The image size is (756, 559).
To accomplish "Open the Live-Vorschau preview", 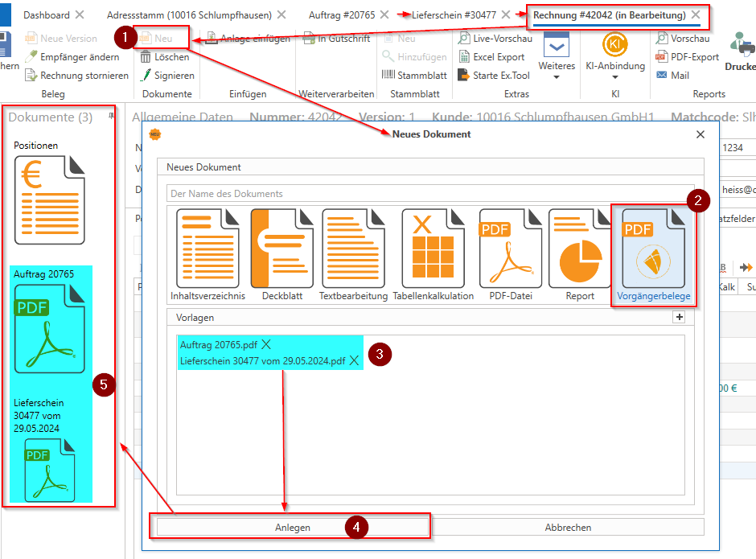I will 495,39.
